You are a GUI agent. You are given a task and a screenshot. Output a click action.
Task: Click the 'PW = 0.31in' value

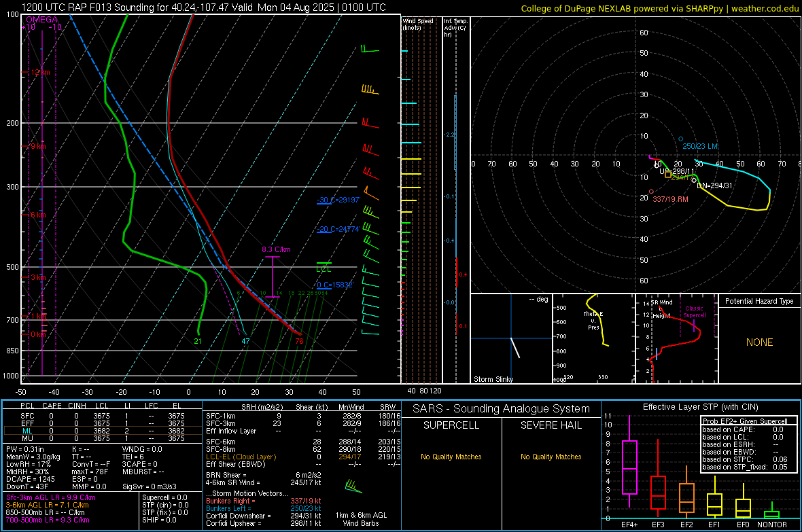pyautogui.click(x=25, y=449)
